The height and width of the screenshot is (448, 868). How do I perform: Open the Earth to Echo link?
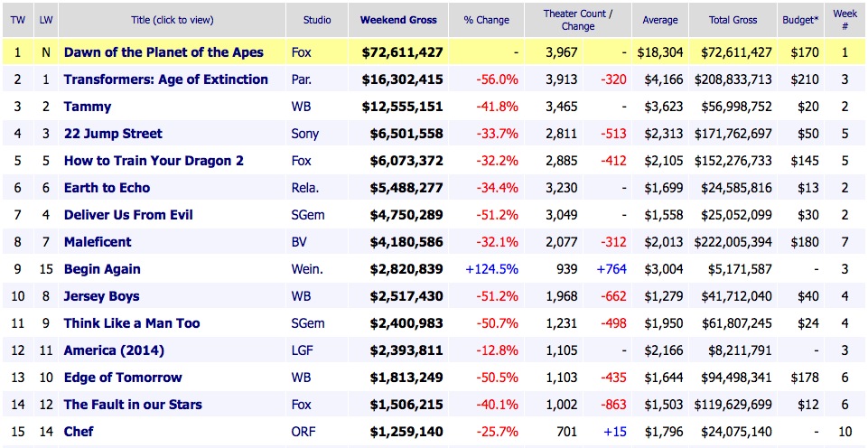point(107,188)
